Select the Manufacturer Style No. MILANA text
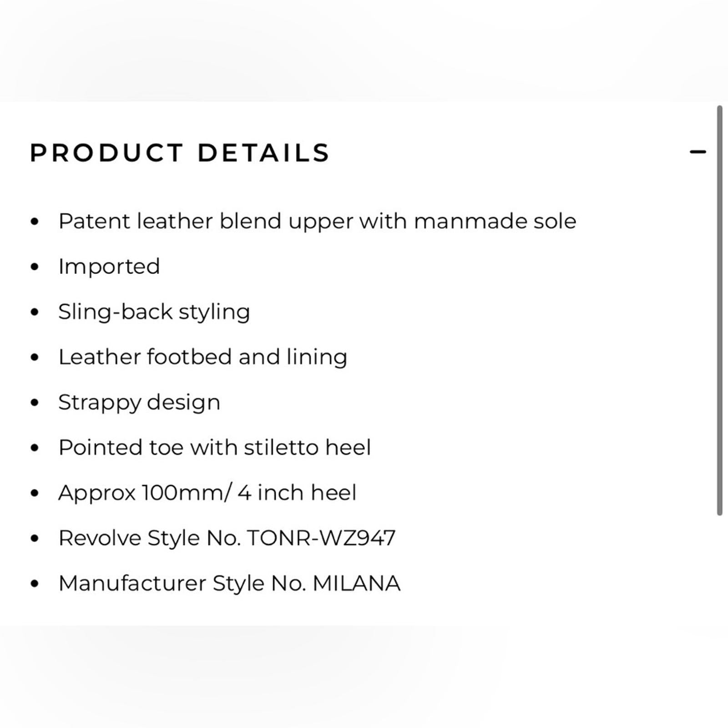 [x=230, y=583]
